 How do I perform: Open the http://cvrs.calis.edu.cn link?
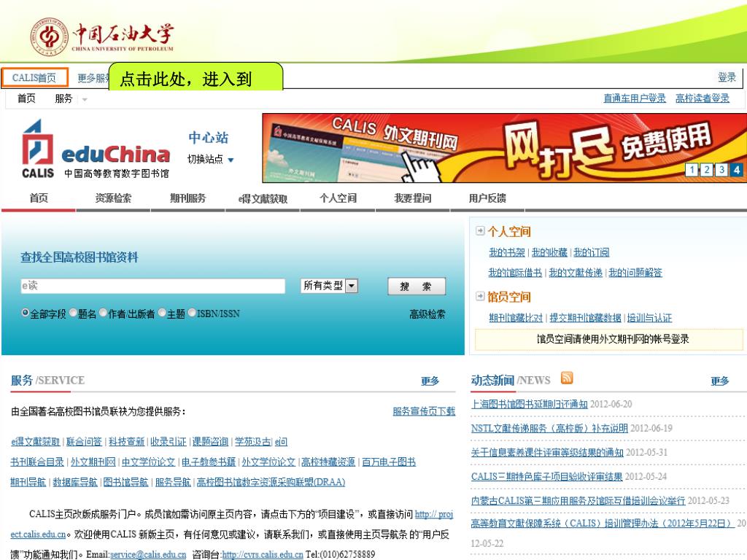tap(263, 554)
